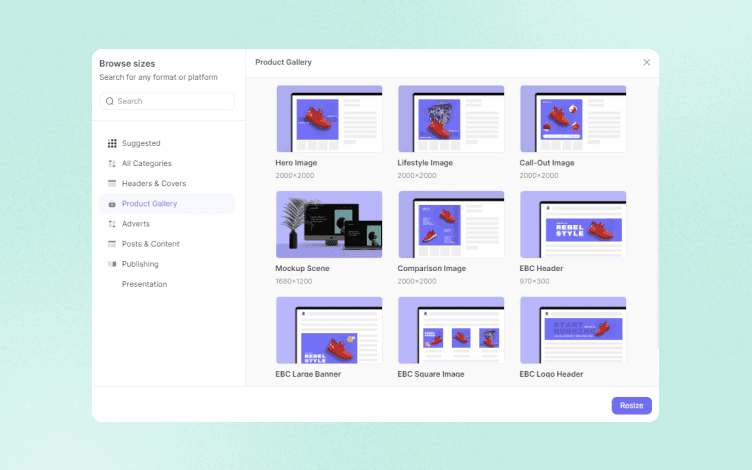
Task: Close the Browse sizes dialog
Action: (x=646, y=62)
